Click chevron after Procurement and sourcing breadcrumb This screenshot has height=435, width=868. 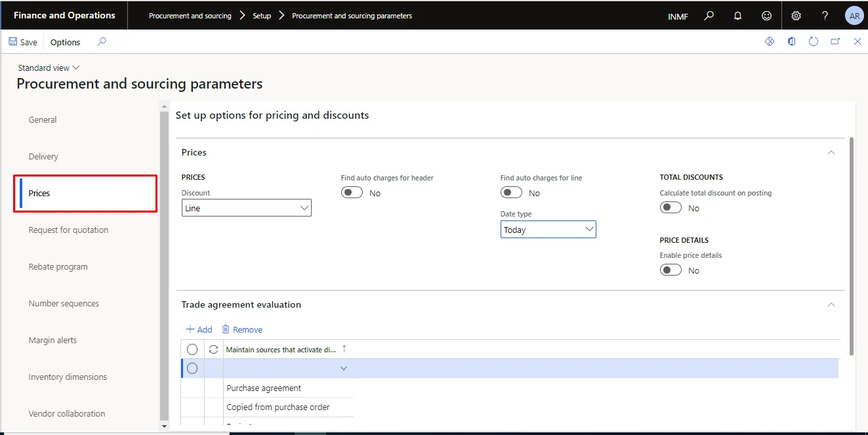coord(242,15)
